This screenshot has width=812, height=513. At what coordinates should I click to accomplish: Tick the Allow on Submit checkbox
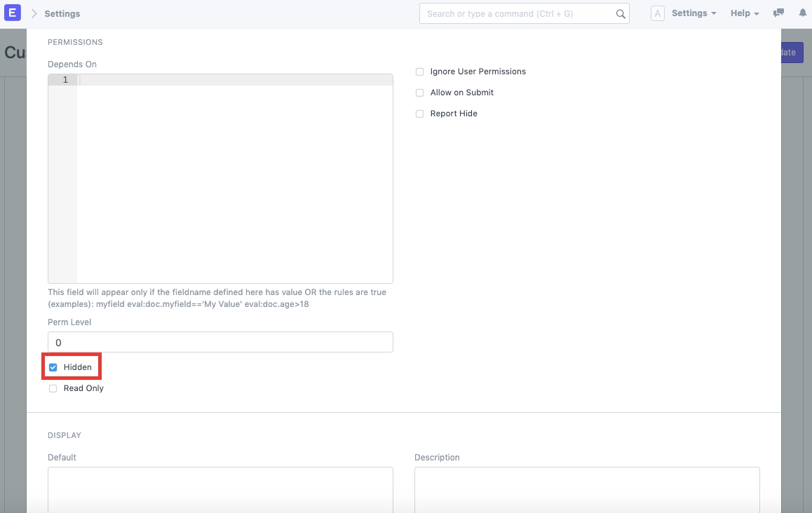coord(420,93)
